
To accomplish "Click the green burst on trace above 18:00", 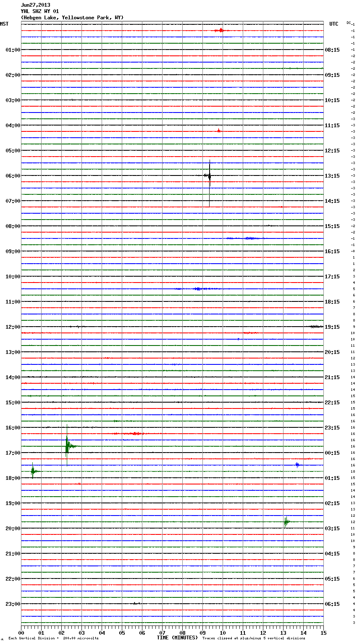I will click(34, 471).
